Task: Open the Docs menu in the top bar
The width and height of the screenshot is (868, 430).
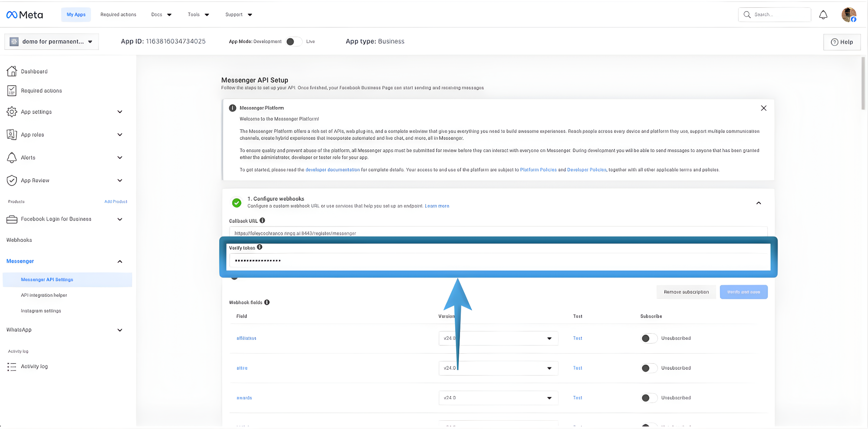Action: 161,14
